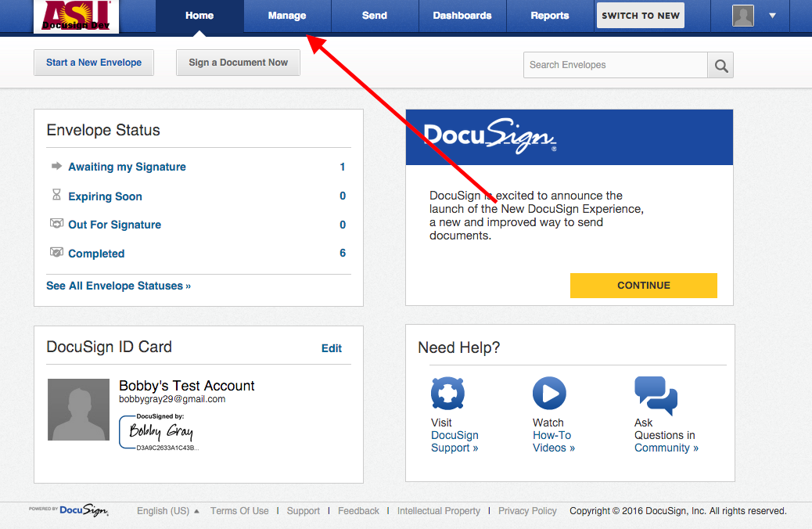Image resolution: width=812 pixels, height=529 pixels.
Task: Click the ID card profile photo
Action: click(x=79, y=410)
